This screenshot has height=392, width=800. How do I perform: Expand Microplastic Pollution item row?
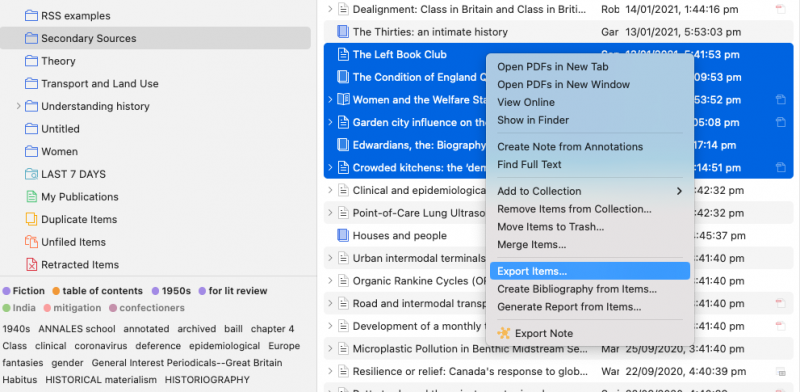point(330,349)
